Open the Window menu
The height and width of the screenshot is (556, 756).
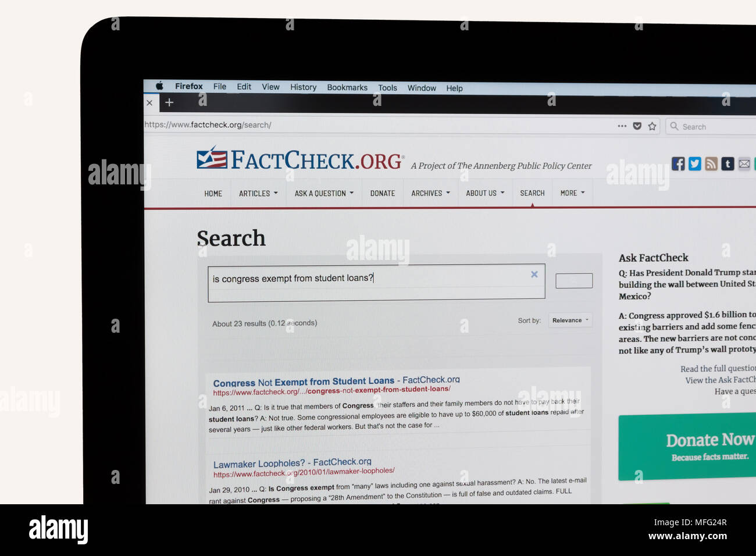(422, 88)
